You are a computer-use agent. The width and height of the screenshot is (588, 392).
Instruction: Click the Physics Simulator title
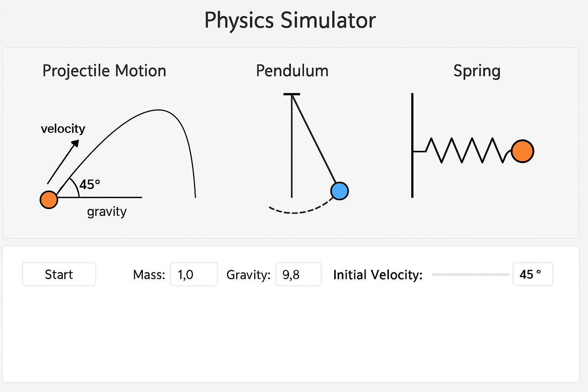[290, 20]
